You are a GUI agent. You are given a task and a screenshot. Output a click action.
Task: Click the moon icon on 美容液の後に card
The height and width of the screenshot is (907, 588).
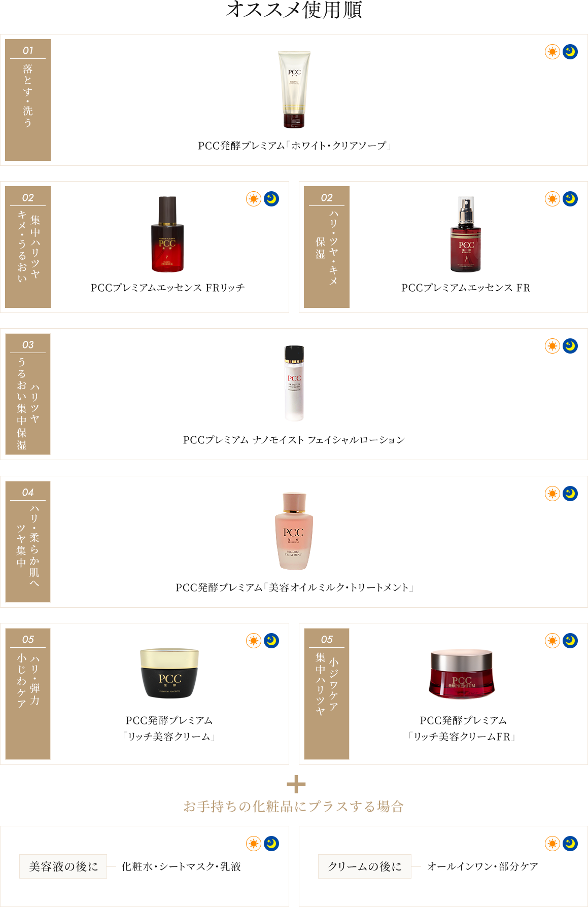point(271,844)
